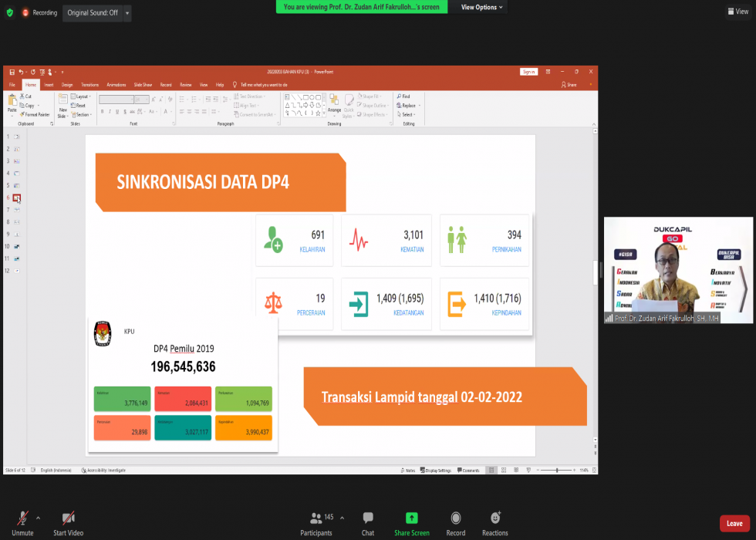
Task: Expand the Original Sound dropdown arrow
Action: point(127,13)
